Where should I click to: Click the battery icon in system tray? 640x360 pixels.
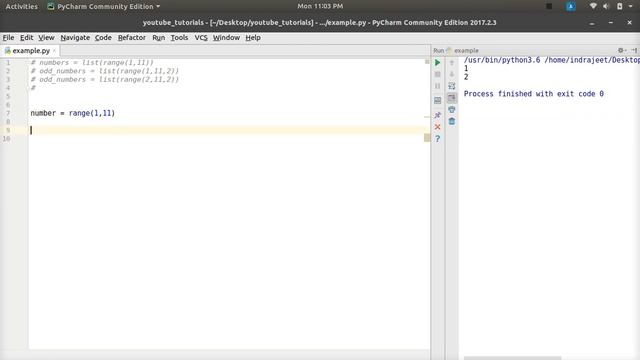point(620,6)
